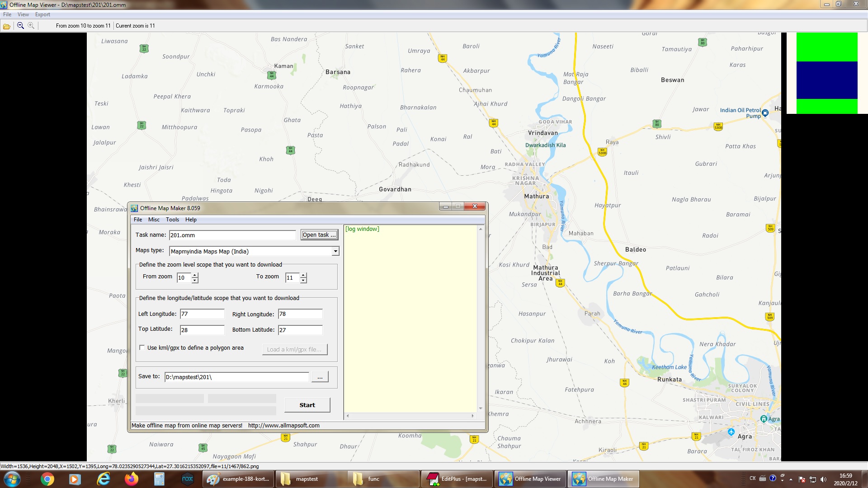The width and height of the screenshot is (868, 488).
Task: Expand the Maps type dropdown
Action: [x=335, y=252]
